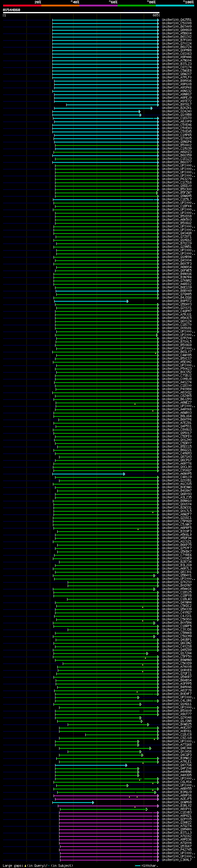197x868 pixels.
Task: Open hit UniRef100_Q8H8G9
Action: tap(177, 30)
